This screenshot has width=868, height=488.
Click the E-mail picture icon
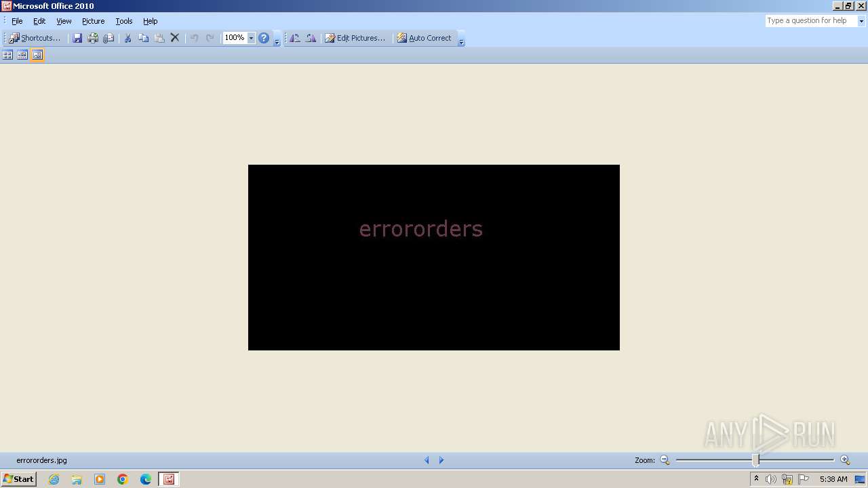click(108, 38)
